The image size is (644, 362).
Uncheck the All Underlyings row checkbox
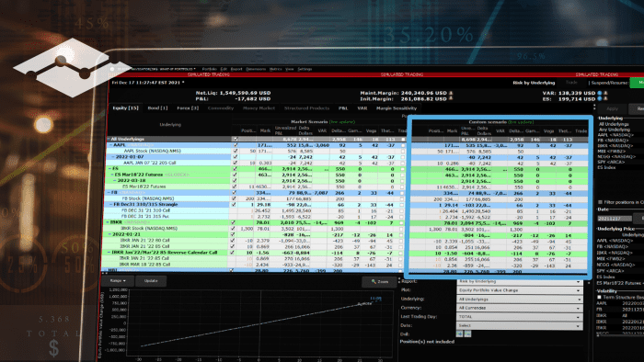[x=236, y=140]
